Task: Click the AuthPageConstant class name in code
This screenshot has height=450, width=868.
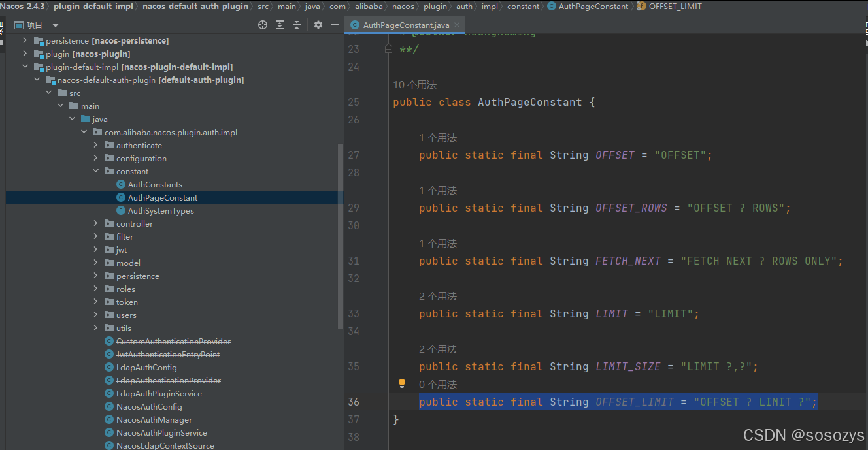Action: [x=530, y=102]
